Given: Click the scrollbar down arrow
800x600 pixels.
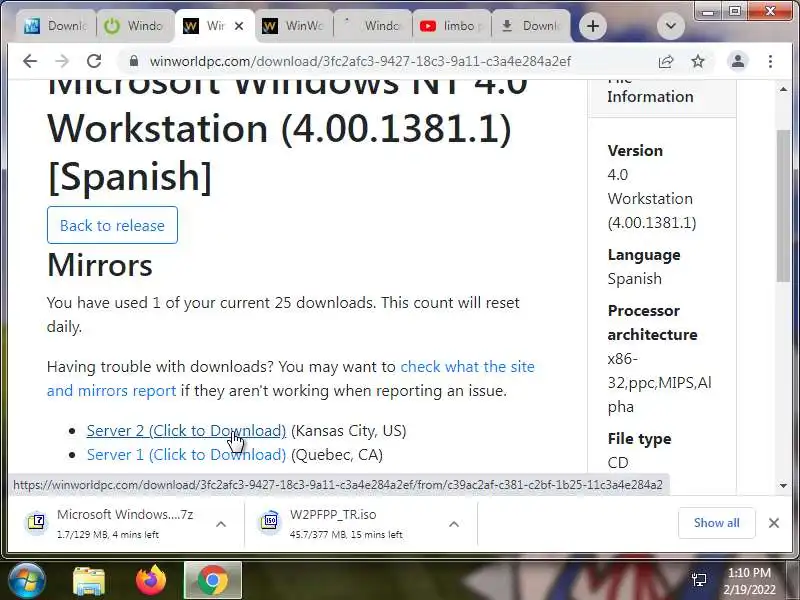Looking at the screenshot, I should click(783, 486).
